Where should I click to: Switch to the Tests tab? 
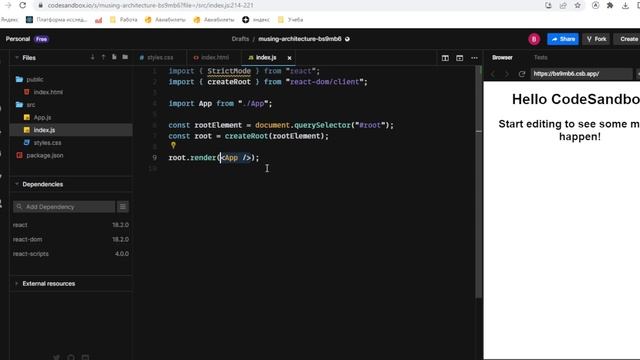pyautogui.click(x=540, y=58)
